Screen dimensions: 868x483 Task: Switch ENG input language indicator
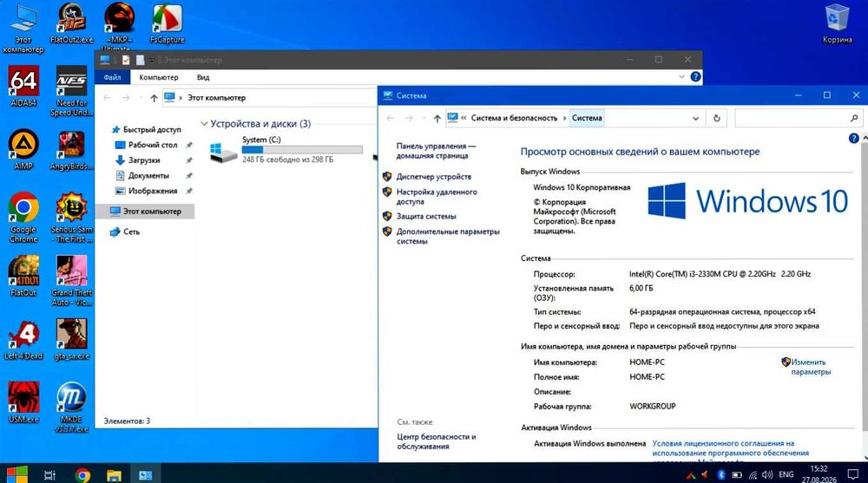click(786, 474)
